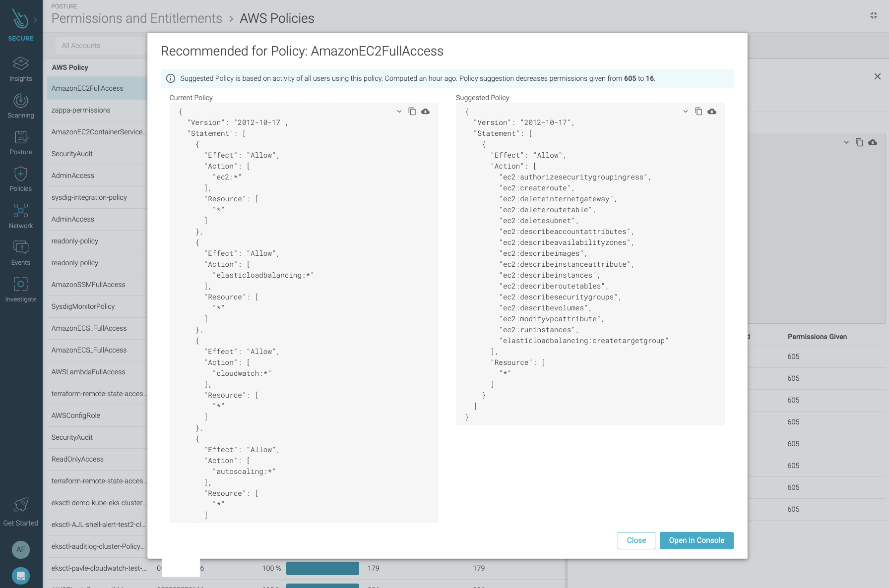889x588 pixels.
Task: Download policy in background side panel
Action: 873,143
